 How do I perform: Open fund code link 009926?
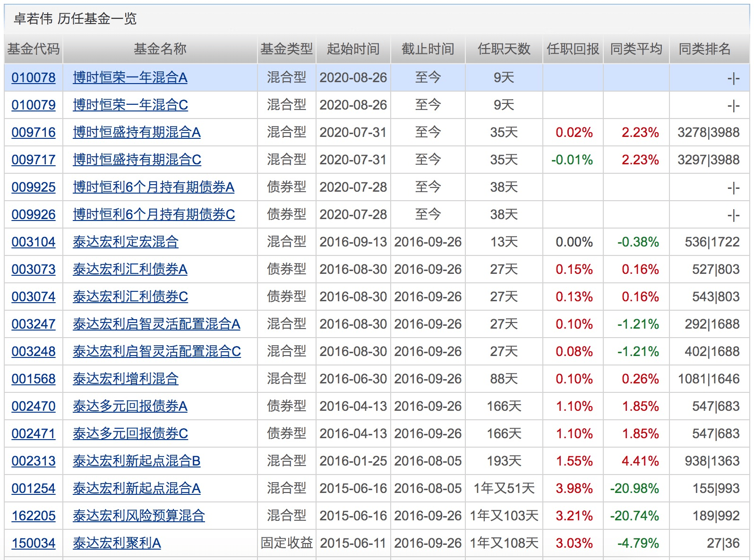[34, 214]
